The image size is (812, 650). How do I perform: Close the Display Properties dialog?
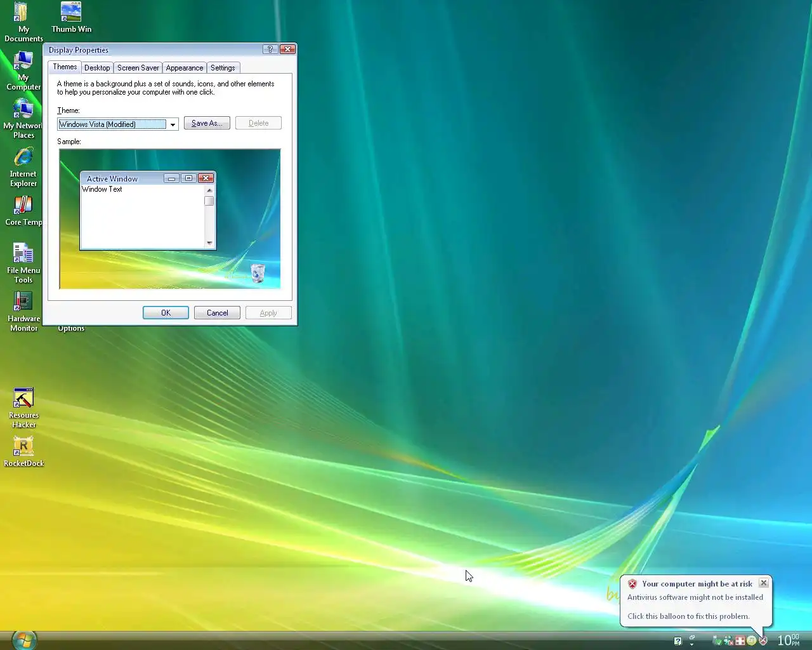point(287,50)
